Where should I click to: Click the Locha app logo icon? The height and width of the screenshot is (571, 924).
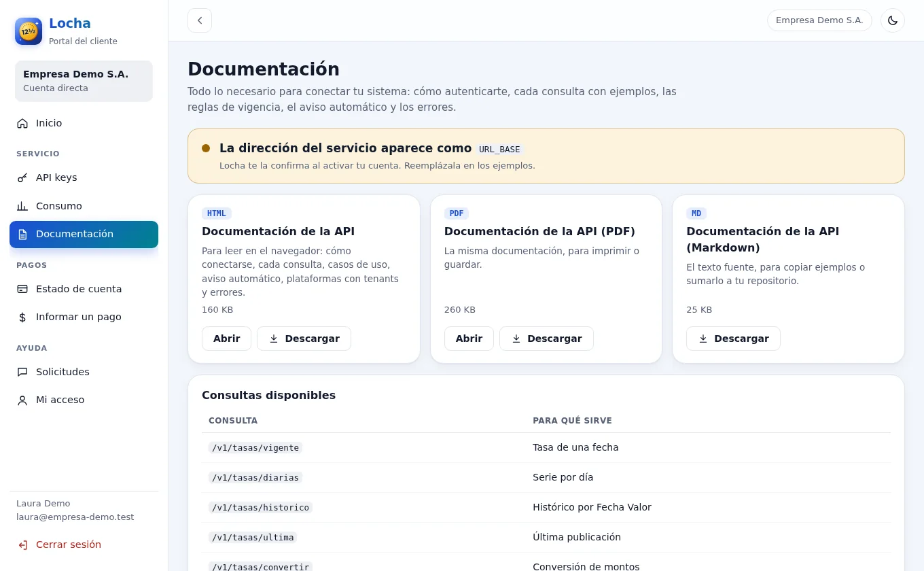29,31
